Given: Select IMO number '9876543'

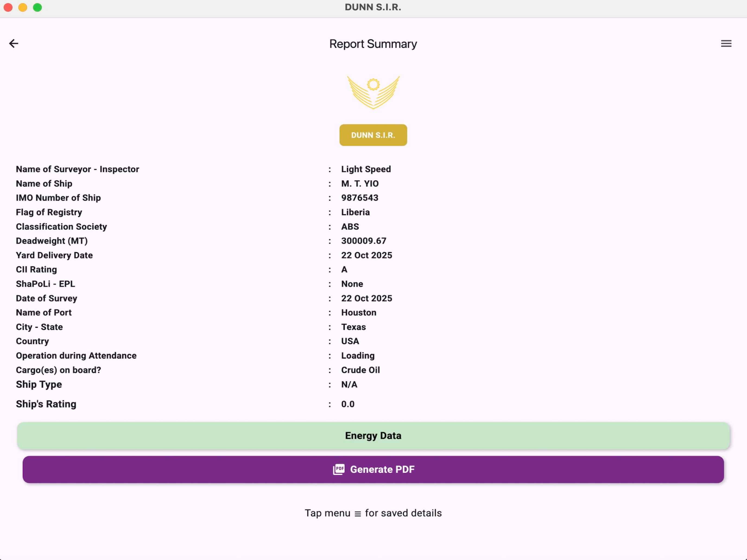Looking at the screenshot, I should (x=360, y=198).
